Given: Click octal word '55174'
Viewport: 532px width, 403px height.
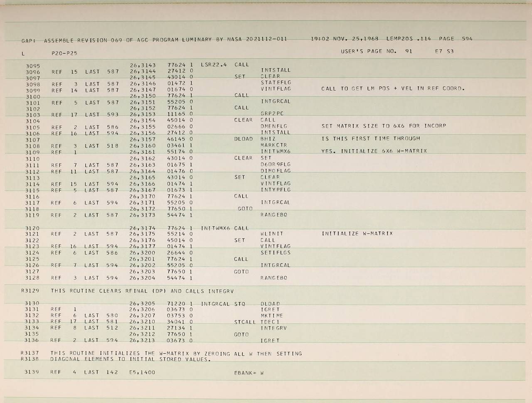Looking at the screenshot, I should click(x=176, y=152).
